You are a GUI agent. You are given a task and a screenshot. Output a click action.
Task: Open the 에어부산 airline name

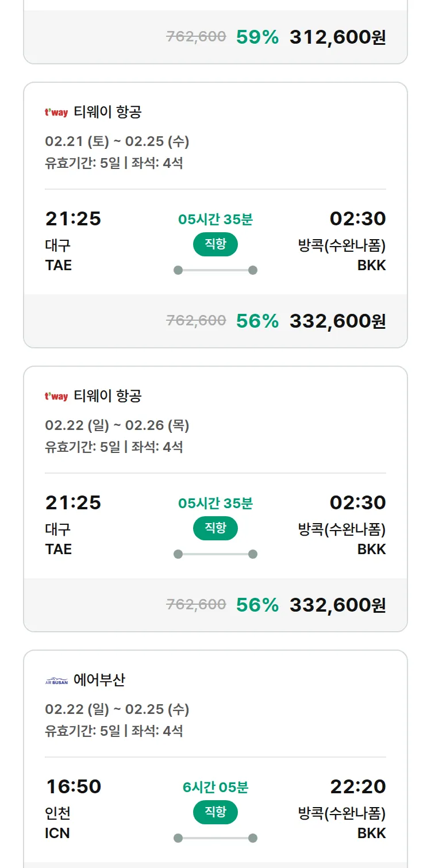coord(99,680)
